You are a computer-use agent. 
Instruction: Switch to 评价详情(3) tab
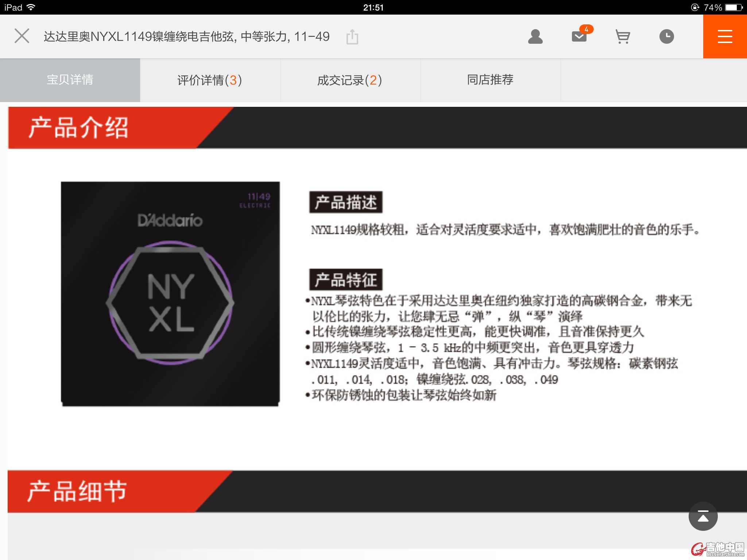tap(210, 80)
